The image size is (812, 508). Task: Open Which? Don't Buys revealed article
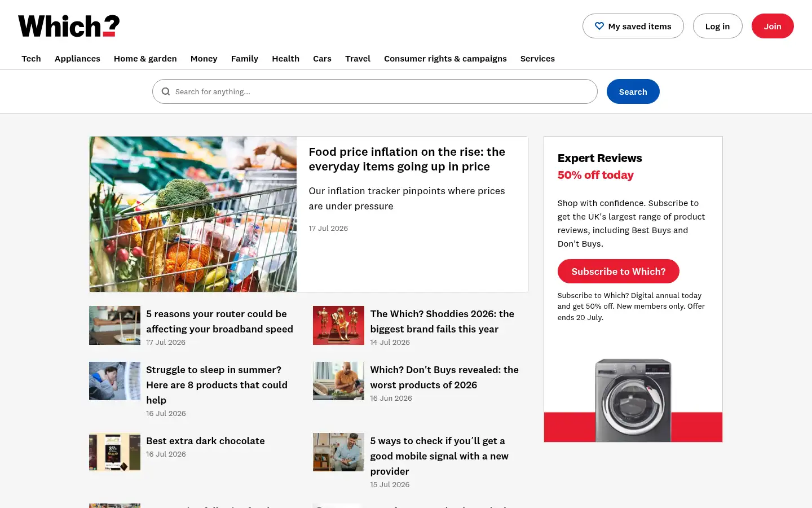click(x=444, y=377)
